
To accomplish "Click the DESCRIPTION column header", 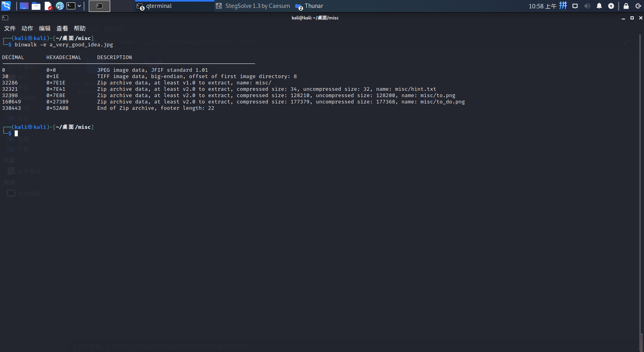I will (115, 57).
